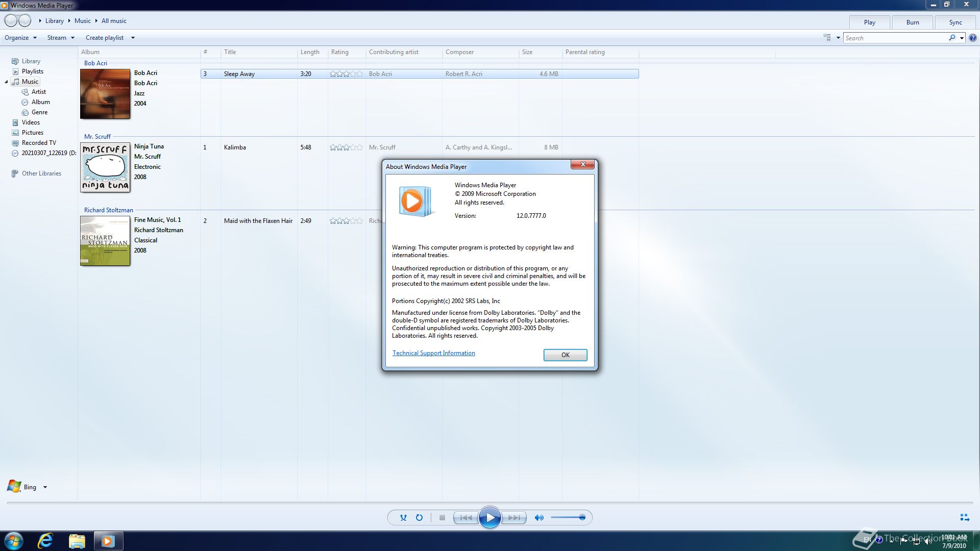Open the View options icon
The image size is (980, 551).
[827, 38]
